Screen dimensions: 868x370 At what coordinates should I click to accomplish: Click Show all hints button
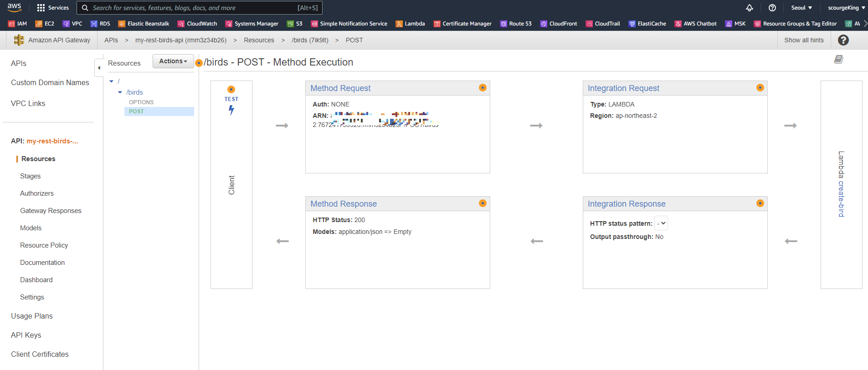[804, 40]
